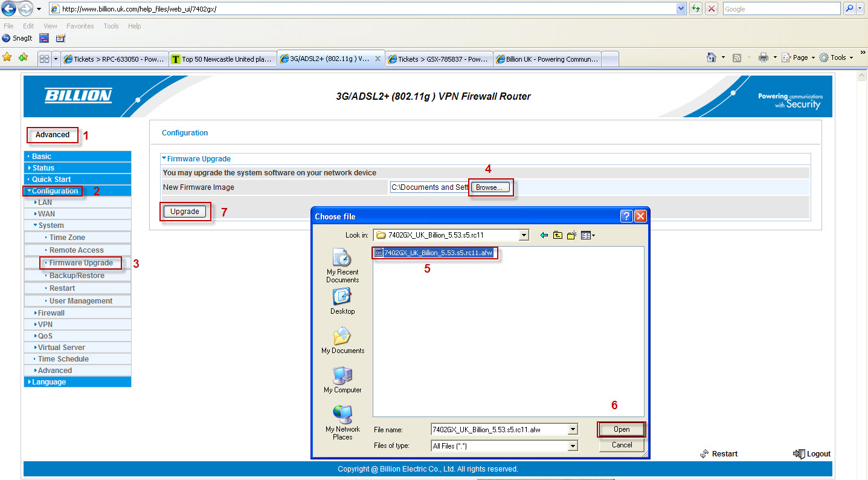Screen dimensions: 868x480
Task: Click the dialog Help question mark button
Action: pos(626,216)
